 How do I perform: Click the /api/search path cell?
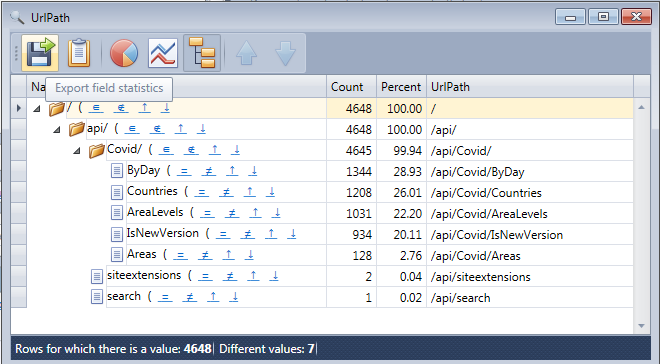[x=530, y=298]
